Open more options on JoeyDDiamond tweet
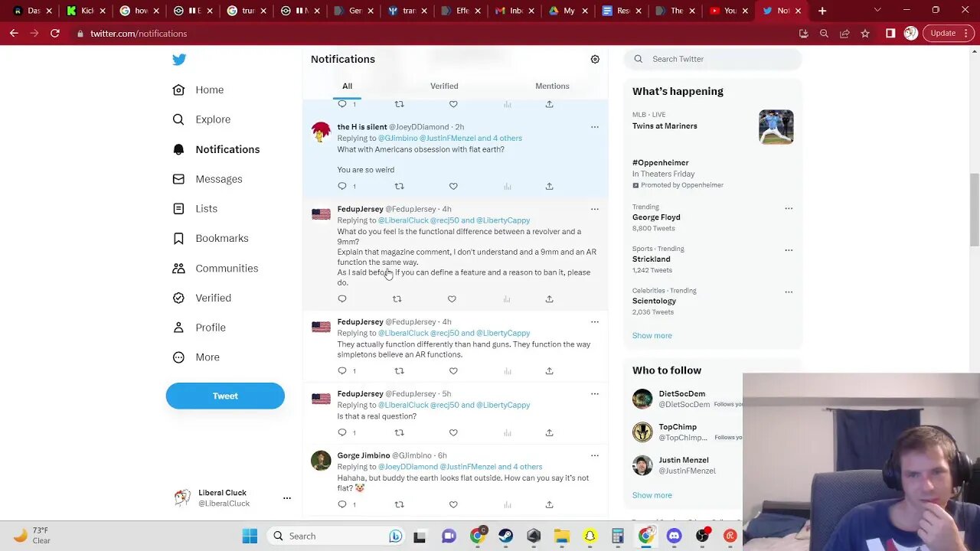 (595, 127)
